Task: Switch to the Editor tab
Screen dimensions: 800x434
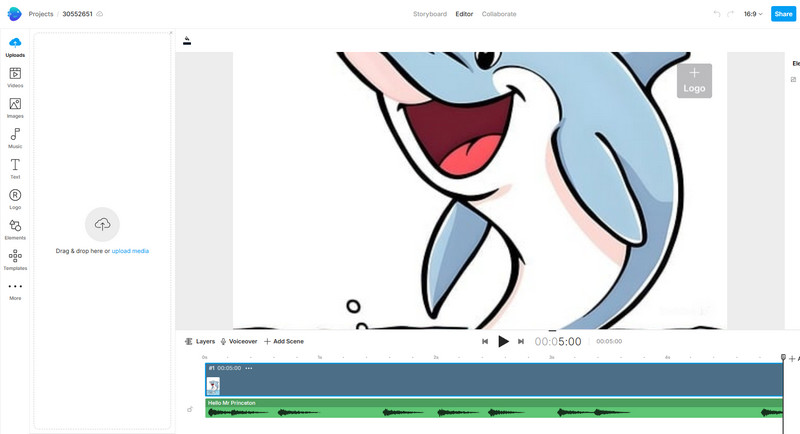Action: (464, 14)
